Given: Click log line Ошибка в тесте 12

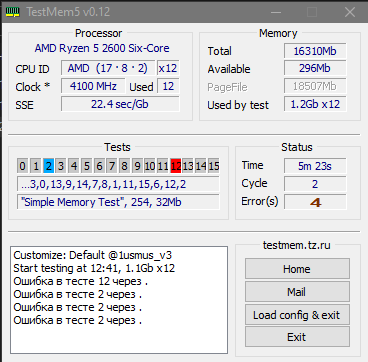Looking at the screenshot, I should coord(81,281).
